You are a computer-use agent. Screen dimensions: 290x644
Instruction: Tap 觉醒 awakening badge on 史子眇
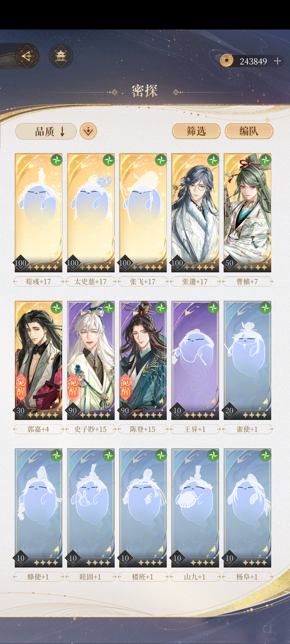(73, 386)
